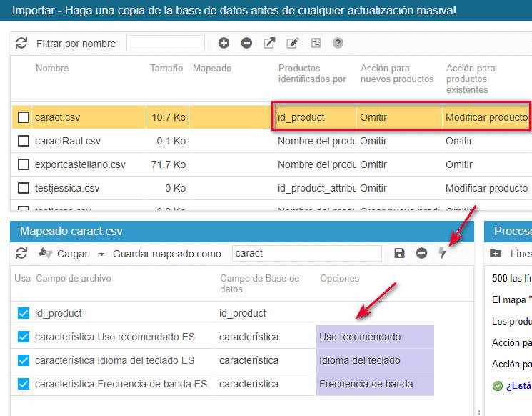Click the lightning bolt auto-map icon
532x416 pixels.
443,253
